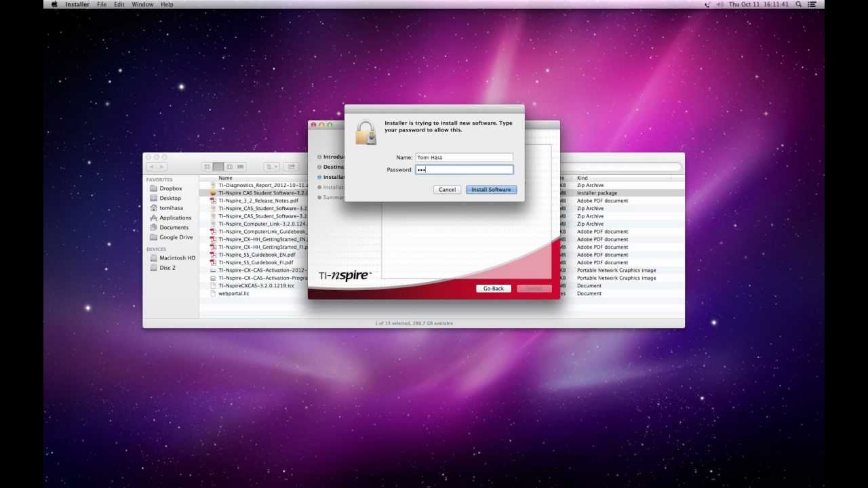Sort Finder list by Kind column header
Image resolution: width=868 pixels, height=488 pixels.
pyautogui.click(x=582, y=178)
